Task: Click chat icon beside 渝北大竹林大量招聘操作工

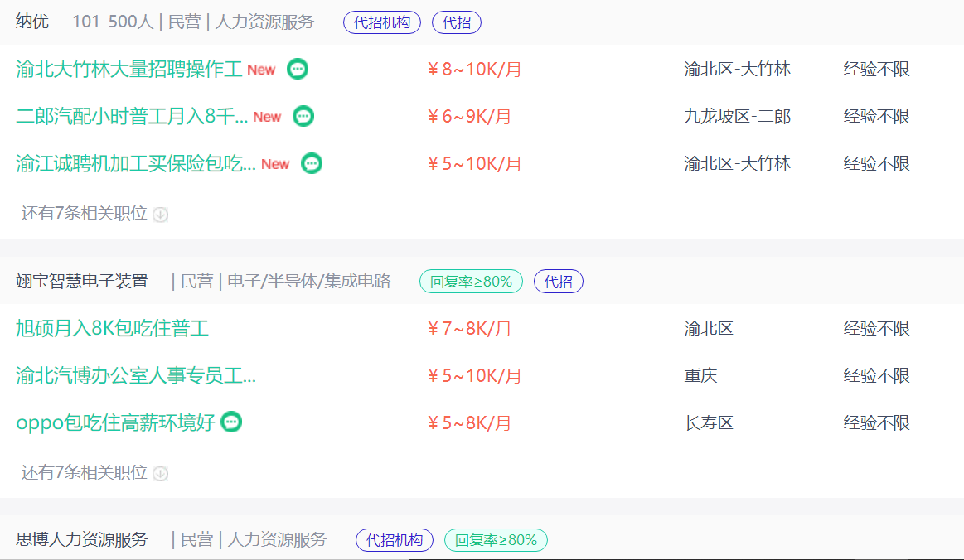Action: 298,70
